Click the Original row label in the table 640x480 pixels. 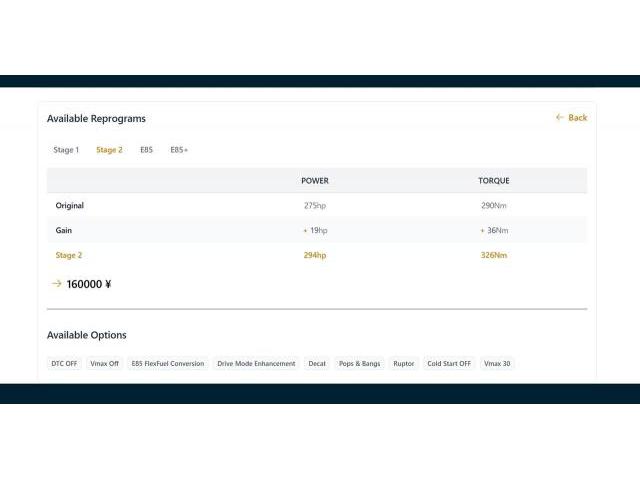click(x=70, y=206)
